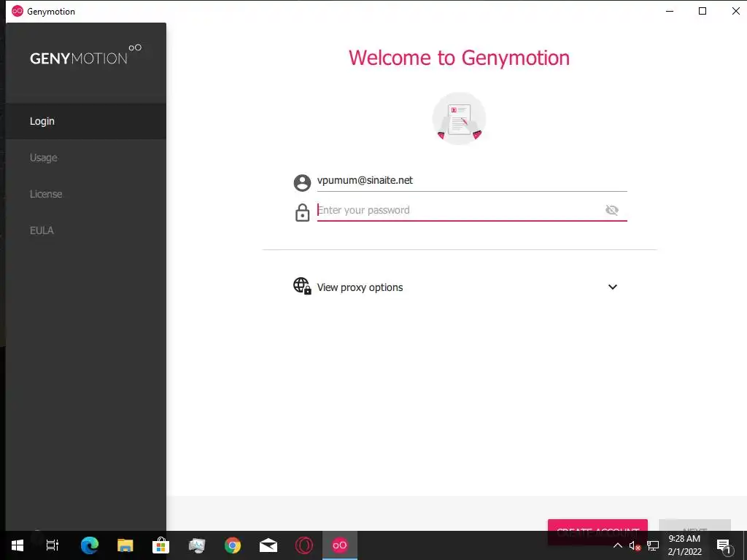Focus the email field with vpumum@sinaite.net
Image resolution: width=747 pixels, height=560 pixels.
click(x=472, y=181)
